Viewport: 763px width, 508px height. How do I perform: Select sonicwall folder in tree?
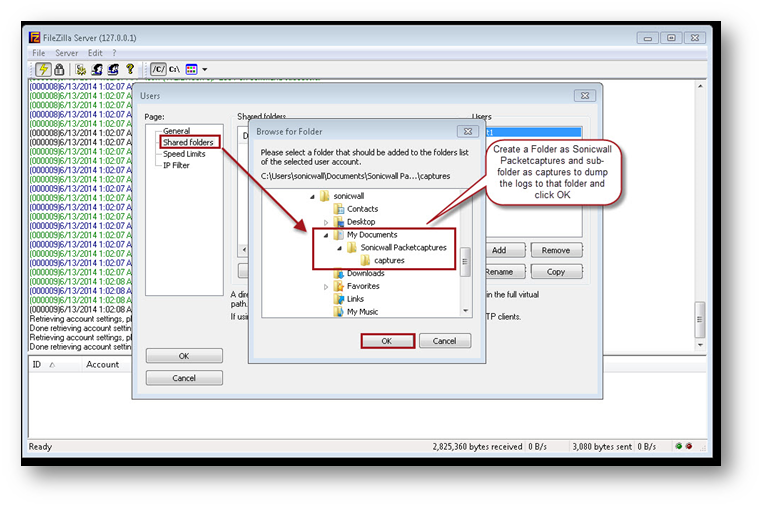coord(348,196)
